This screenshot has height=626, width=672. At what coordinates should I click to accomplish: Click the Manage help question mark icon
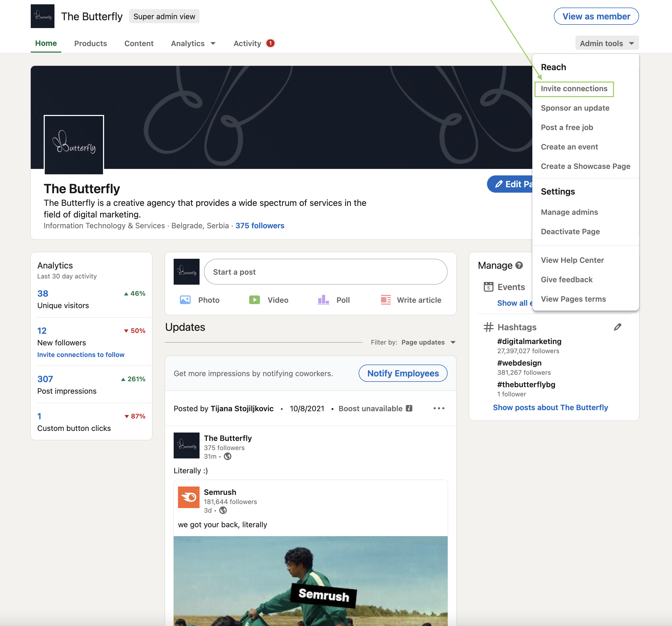[519, 266]
